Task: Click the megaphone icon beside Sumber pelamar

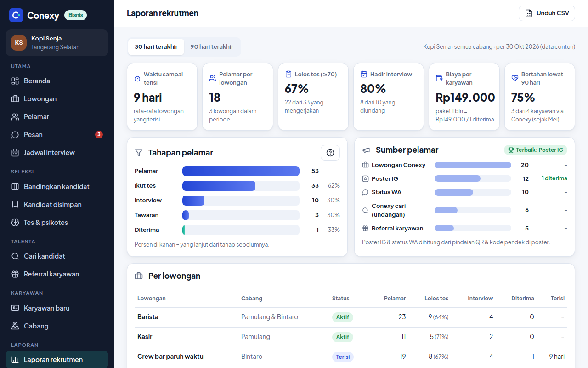Action: 366,150
